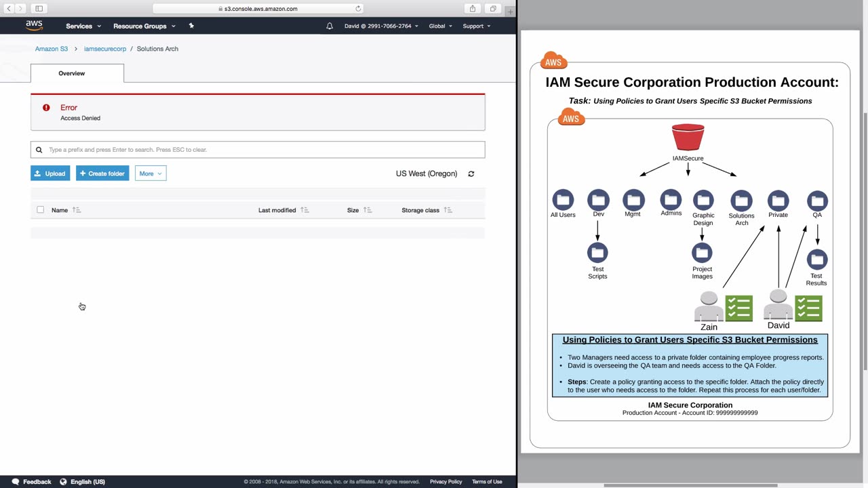Expand the Resource Groups menu

click(144, 26)
